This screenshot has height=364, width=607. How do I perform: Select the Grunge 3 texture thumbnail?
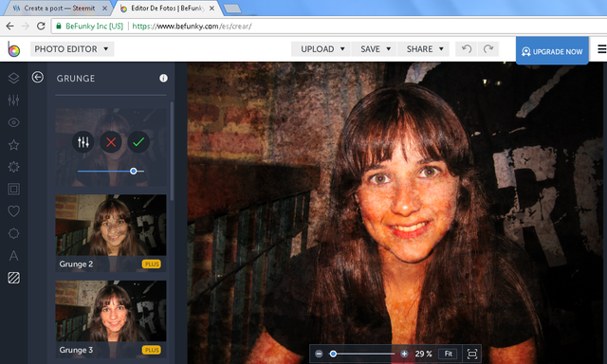pyautogui.click(x=111, y=318)
